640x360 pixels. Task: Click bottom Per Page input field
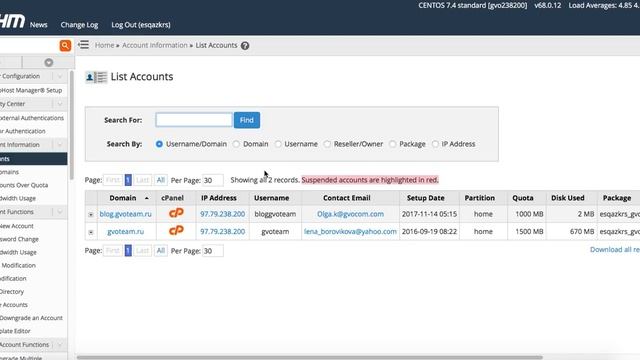pyautogui.click(x=213, y=251)
